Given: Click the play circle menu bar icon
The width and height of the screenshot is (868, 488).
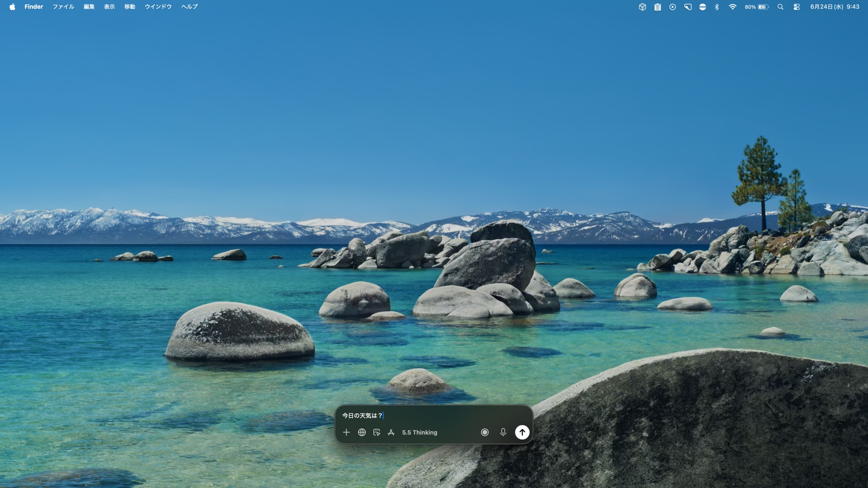Looking at the screenshot, I should click(x=673, y=7).
